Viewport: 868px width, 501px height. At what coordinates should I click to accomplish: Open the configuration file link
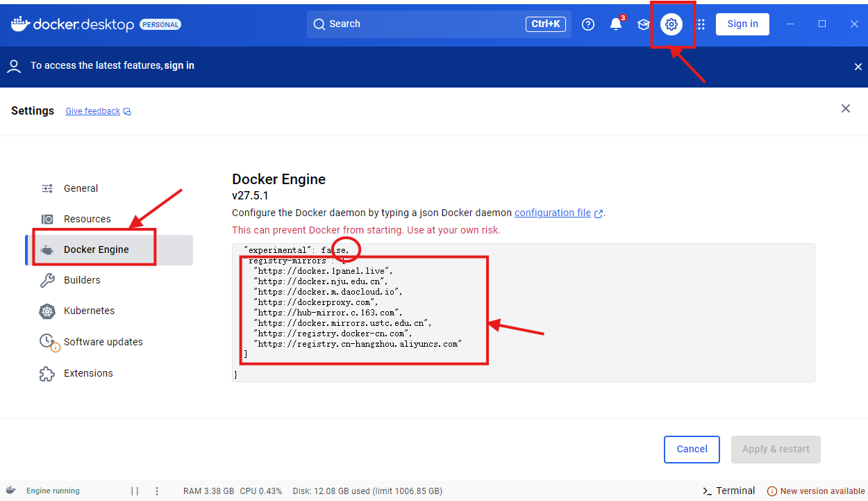pyautogui.click(x=553, y=213)
